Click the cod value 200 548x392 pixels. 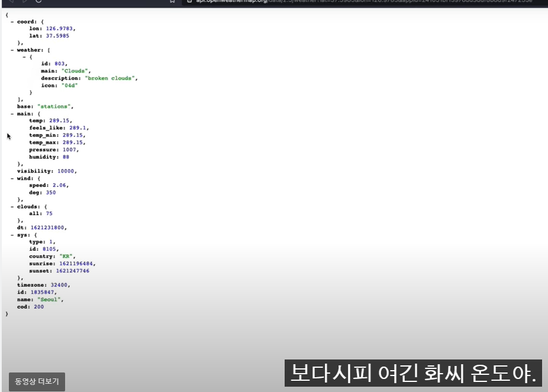39,307
